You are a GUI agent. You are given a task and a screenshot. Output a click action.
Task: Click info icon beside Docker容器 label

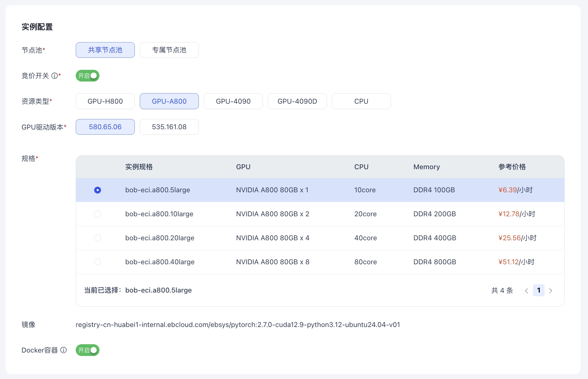[x=63, y=350]
